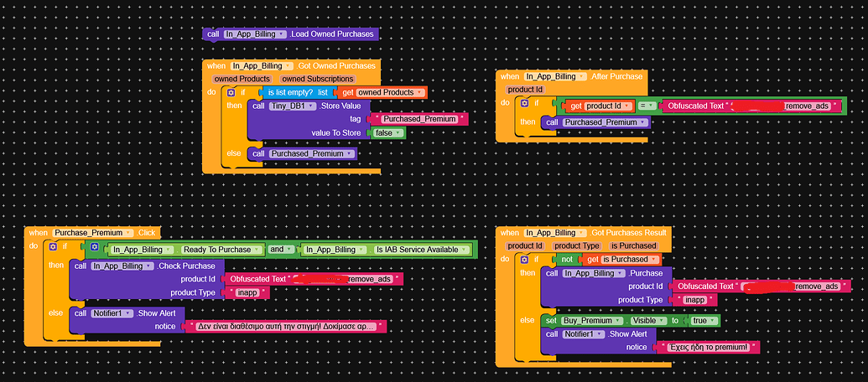Open Purchase_Premium component dropdown in Click event
The height and width of the screenshot is (382, 868).
(x=94, y=233)
